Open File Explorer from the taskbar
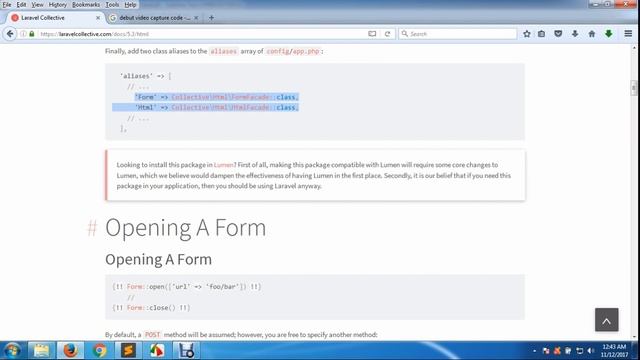Screen dimensions: 640x360 [x=41, y=351]
